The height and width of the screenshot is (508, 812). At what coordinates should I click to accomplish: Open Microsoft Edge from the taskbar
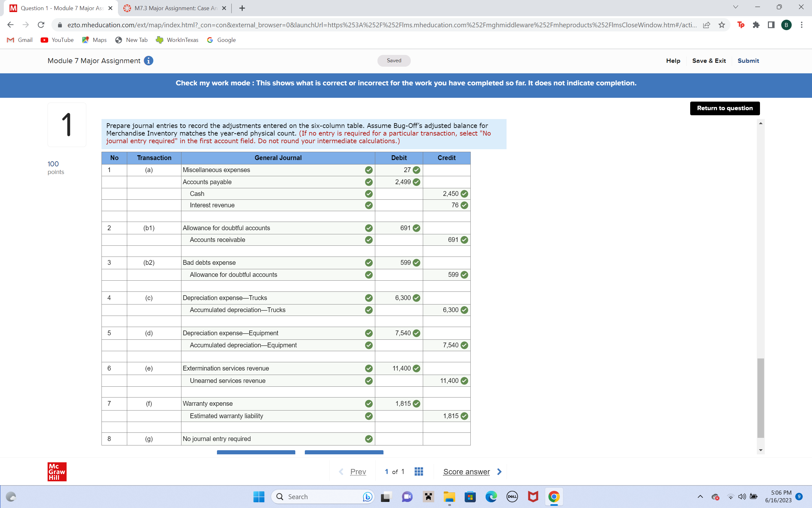coord(491,497)
